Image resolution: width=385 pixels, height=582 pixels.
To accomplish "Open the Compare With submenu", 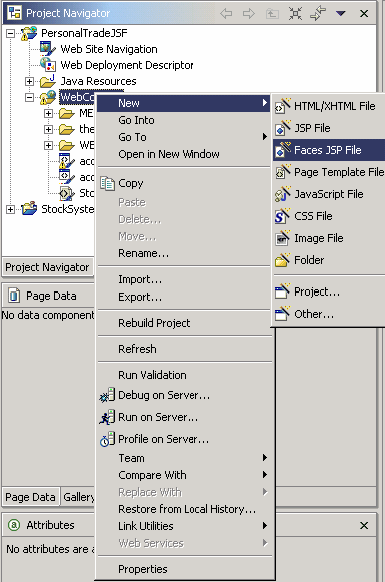I will click(x=183, y=475).
